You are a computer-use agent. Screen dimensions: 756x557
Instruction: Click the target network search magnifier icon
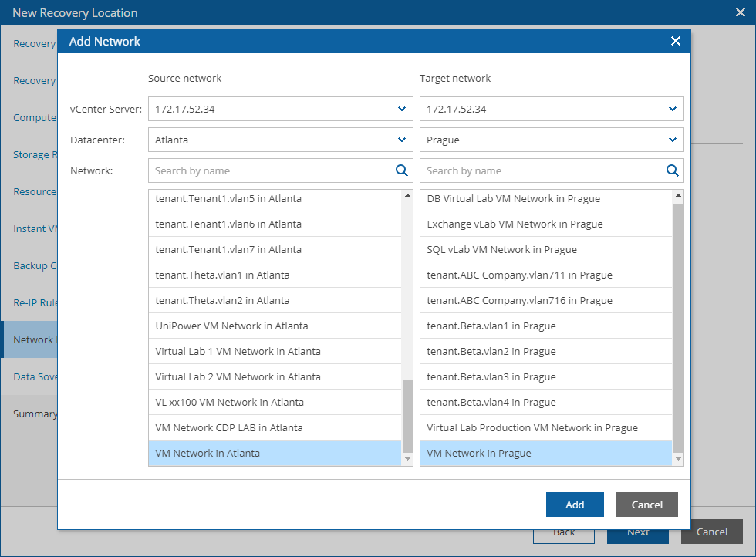(x=673, y=170)
